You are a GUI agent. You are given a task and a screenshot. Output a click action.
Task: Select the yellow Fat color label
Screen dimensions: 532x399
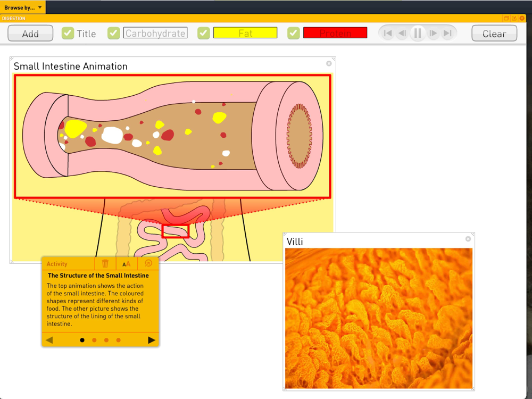(x=245, y=33)
